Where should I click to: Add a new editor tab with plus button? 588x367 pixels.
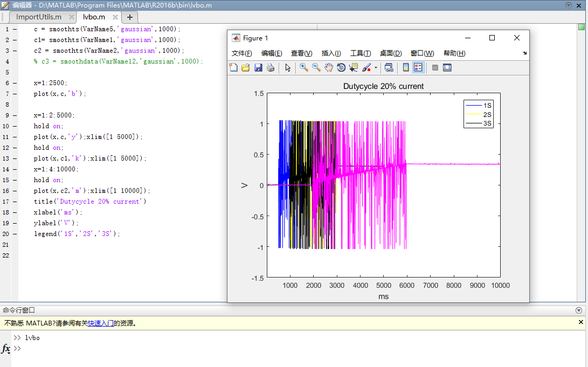(x=130, y=17)
